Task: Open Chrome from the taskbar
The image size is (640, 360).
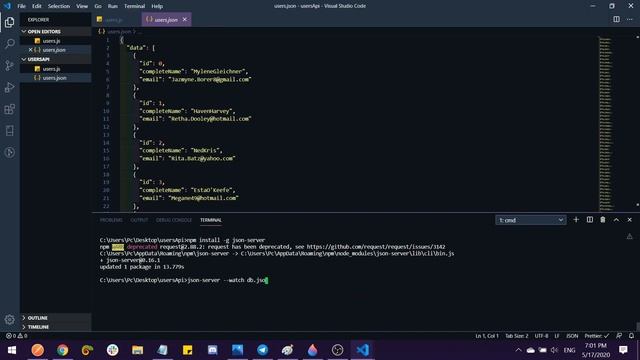Action: (62, 350)
